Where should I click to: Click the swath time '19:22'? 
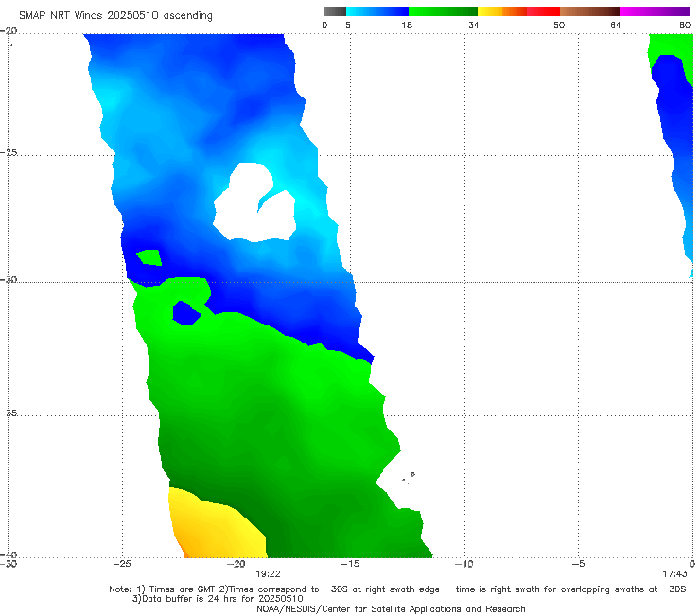point(268,574)
